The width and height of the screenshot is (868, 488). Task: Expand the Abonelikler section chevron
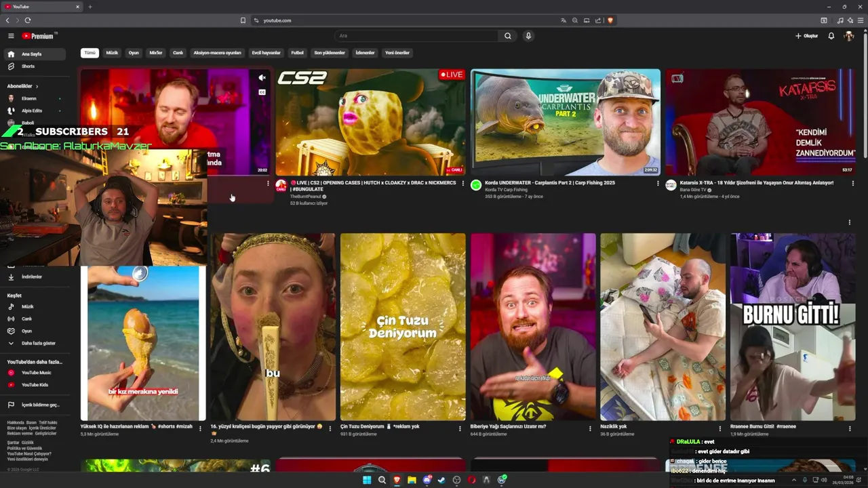pyautogui.click(x=37, y=86)
